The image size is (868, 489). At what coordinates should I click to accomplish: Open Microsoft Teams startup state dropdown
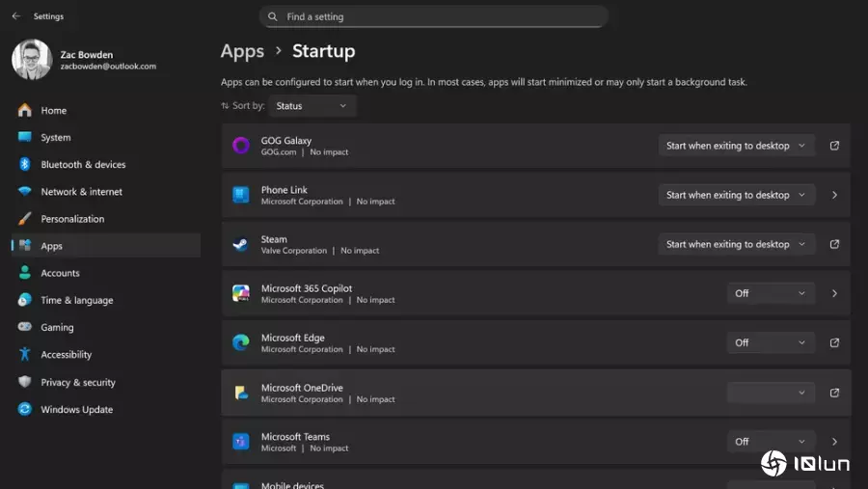click(x=770, y=442)
